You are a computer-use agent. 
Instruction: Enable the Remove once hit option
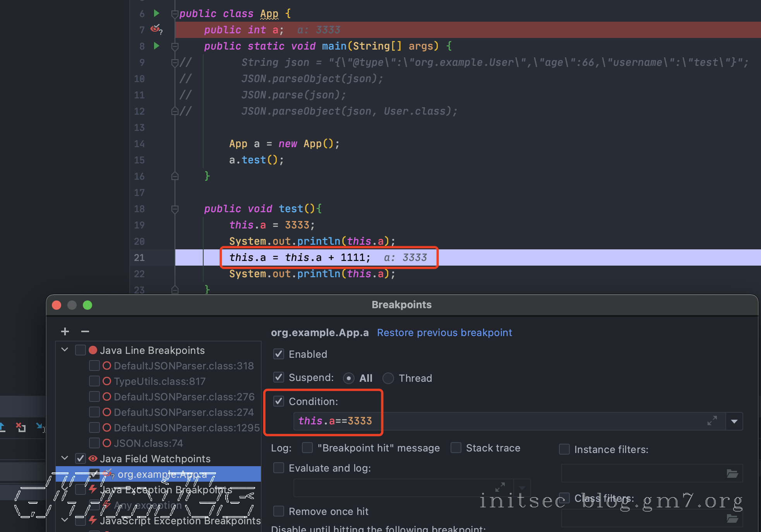tap(279, 511)
